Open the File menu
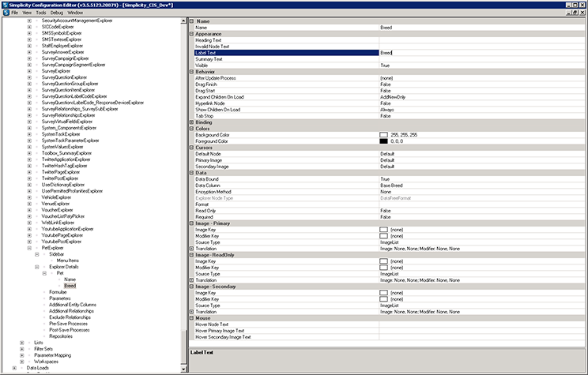This screenshot has width=588, height=375. pos(15,13)
